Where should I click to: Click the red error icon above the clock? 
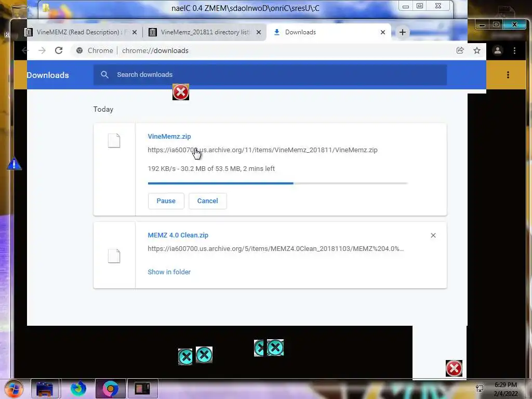(454, 368)
